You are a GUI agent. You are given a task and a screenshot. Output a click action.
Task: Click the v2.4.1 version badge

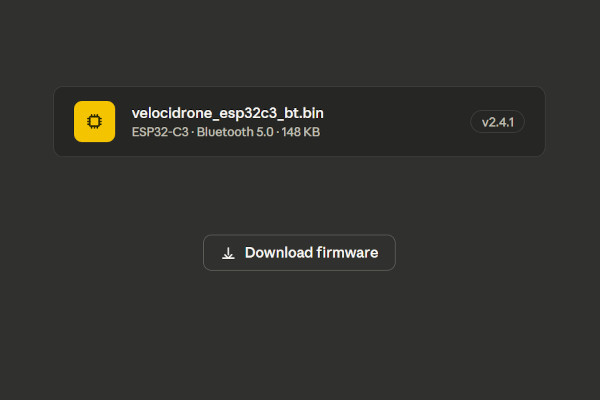point(497,122)
